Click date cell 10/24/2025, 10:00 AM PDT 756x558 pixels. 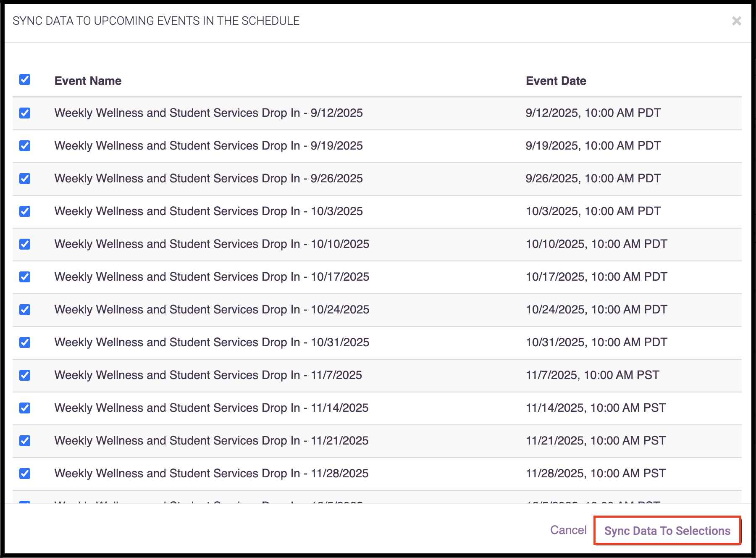(x=596, y=310)
